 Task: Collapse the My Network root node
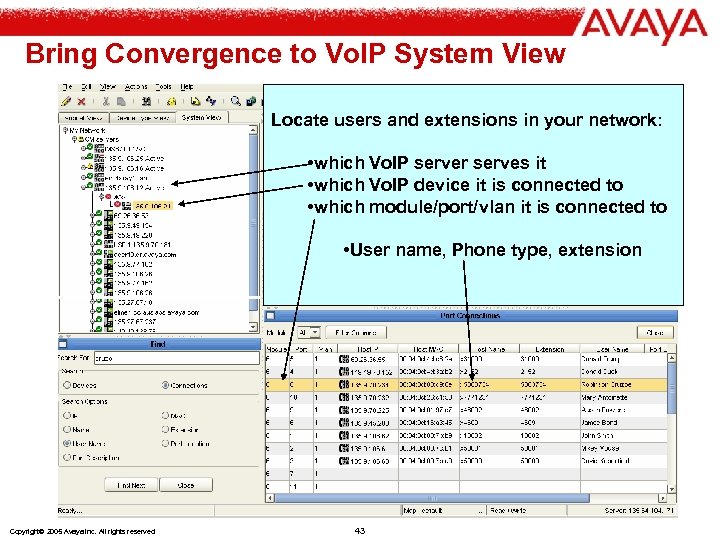[x=65, y=130]
